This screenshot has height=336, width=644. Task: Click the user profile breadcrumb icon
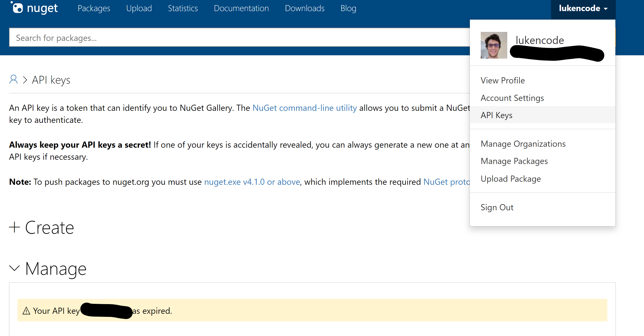[x=13, y=80]
